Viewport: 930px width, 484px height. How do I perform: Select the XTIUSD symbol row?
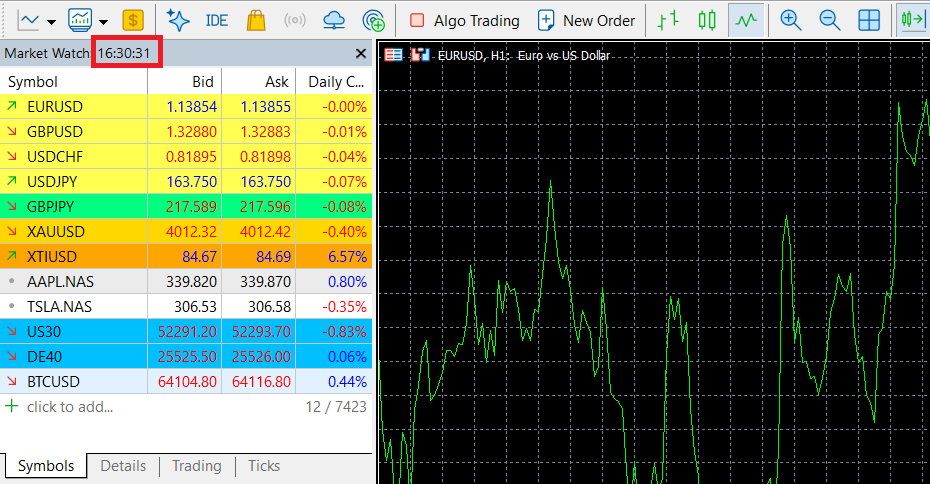pos(186,256)
